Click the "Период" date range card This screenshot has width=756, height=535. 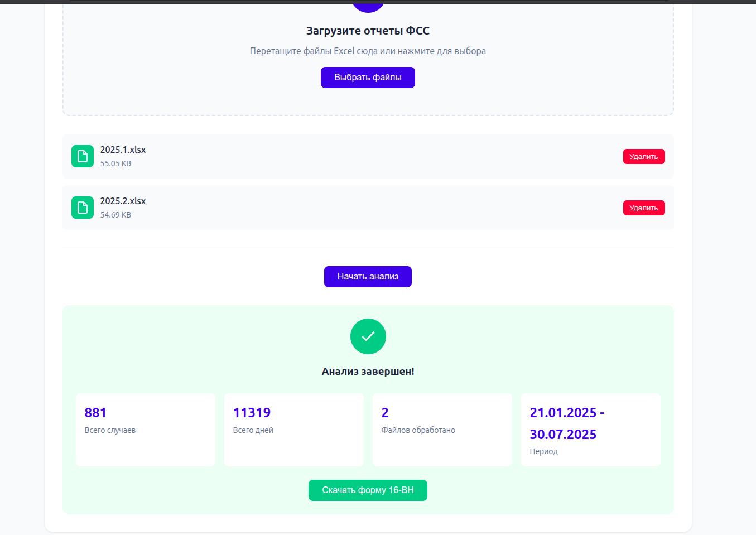590,430
